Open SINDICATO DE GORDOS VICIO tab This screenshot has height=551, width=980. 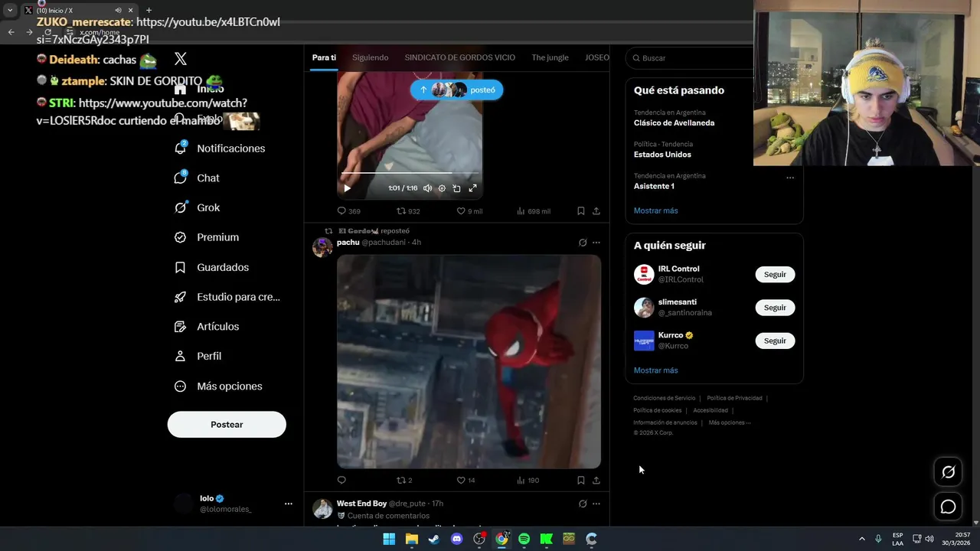(460, 57)
